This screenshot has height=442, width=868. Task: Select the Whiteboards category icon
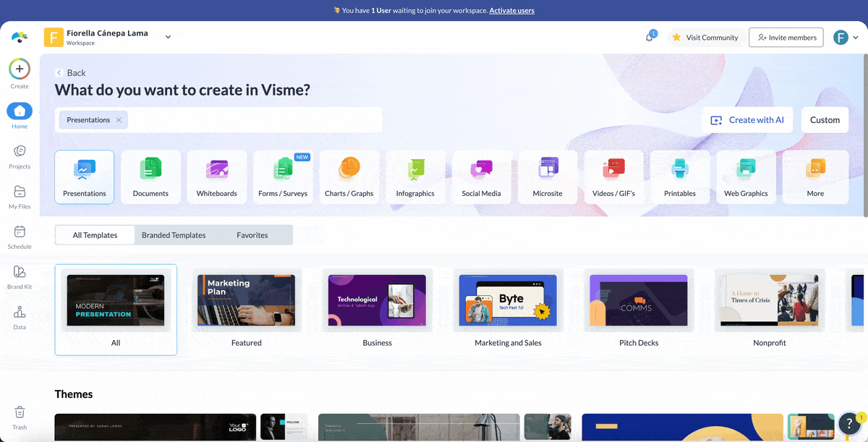pos(217,177)
